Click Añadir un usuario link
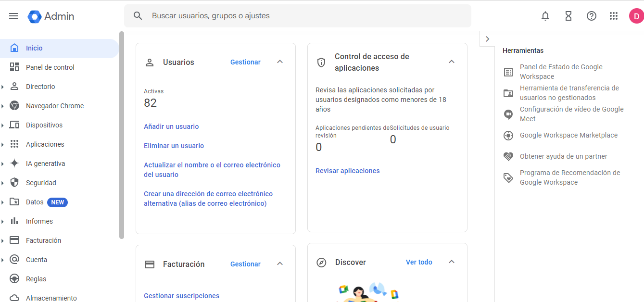This screenshot has height=302, width=644. pyautogui.click(x=171, y=126)
